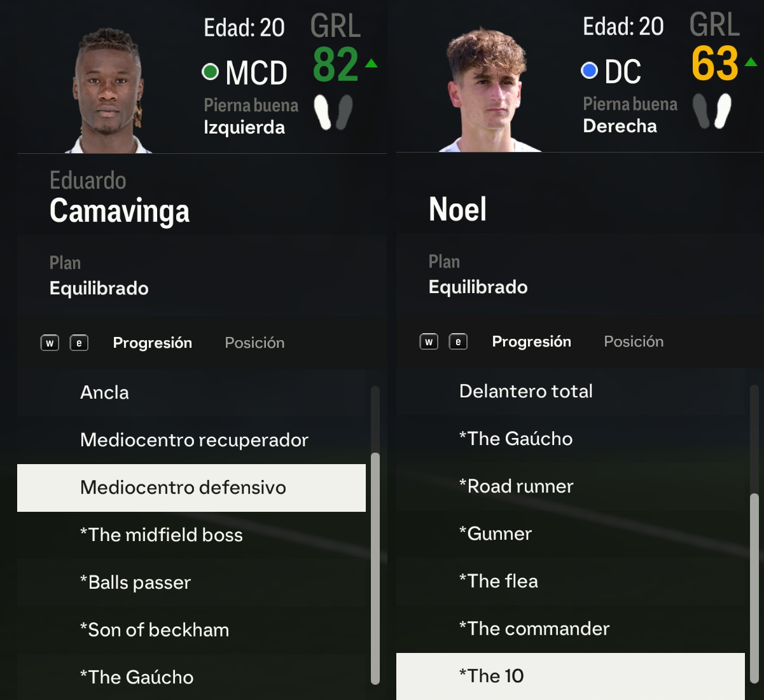Click Camavinga's left preferred foot icon
This screenshot has height=700, width=764.
coord(324,113)
